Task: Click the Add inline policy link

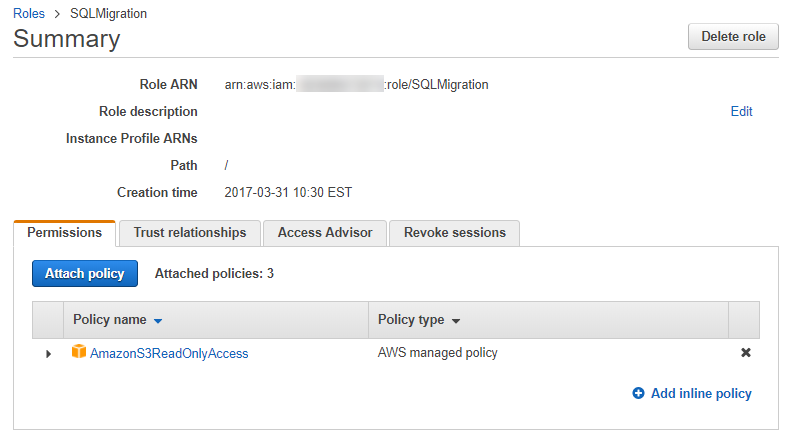Action: click(x=701, y=393)
